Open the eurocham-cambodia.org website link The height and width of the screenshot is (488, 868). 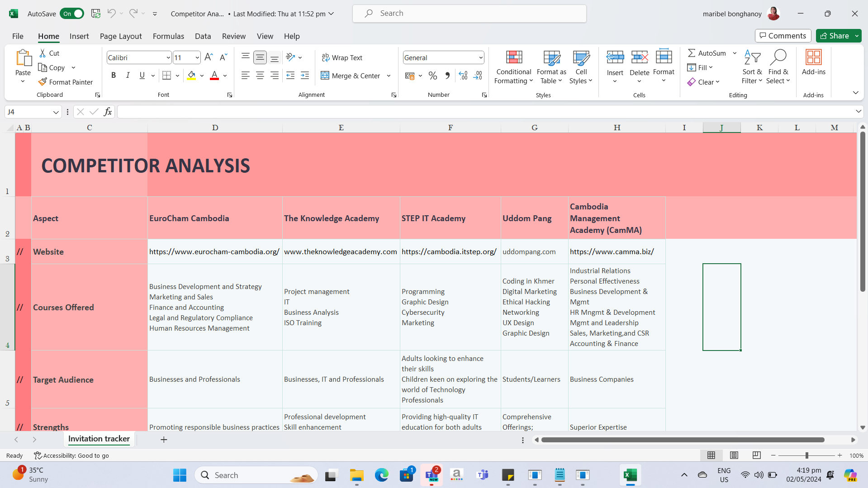tap(214, 251)
